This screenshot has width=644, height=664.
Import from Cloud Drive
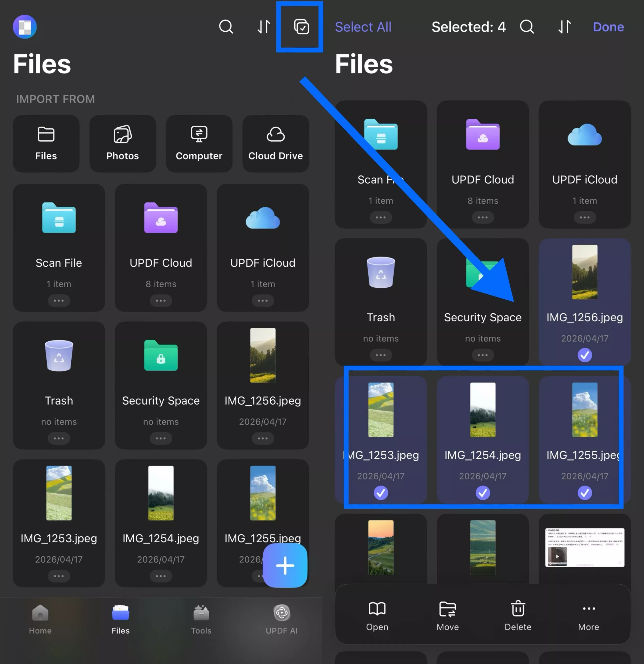[x=275, y=143]
